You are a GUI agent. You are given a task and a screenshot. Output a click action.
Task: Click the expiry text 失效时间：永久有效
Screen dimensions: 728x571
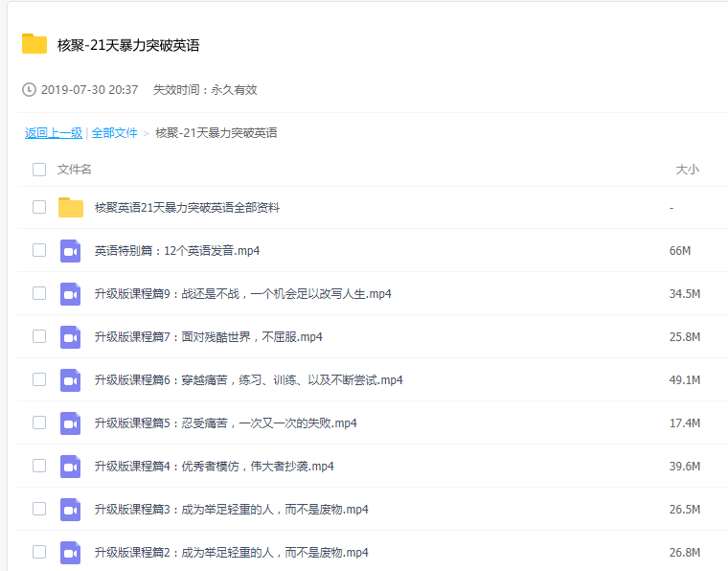pos(205,90)
